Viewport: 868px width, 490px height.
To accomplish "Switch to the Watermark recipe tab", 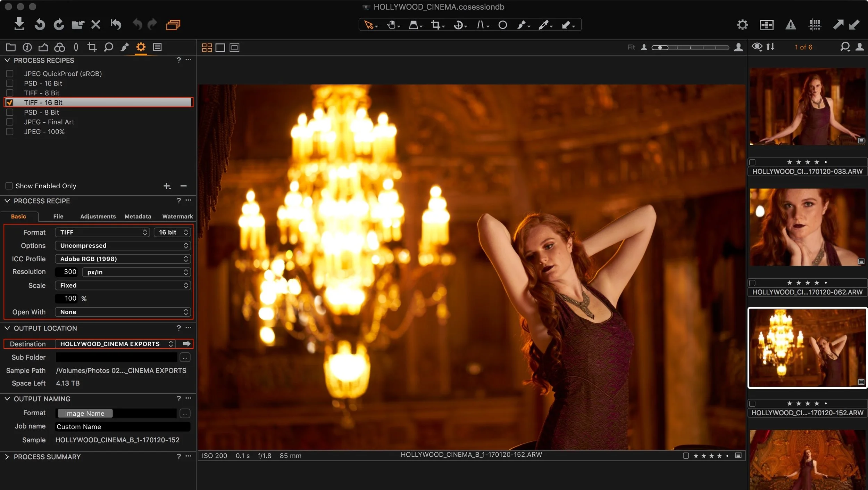I will coord(177,217).
